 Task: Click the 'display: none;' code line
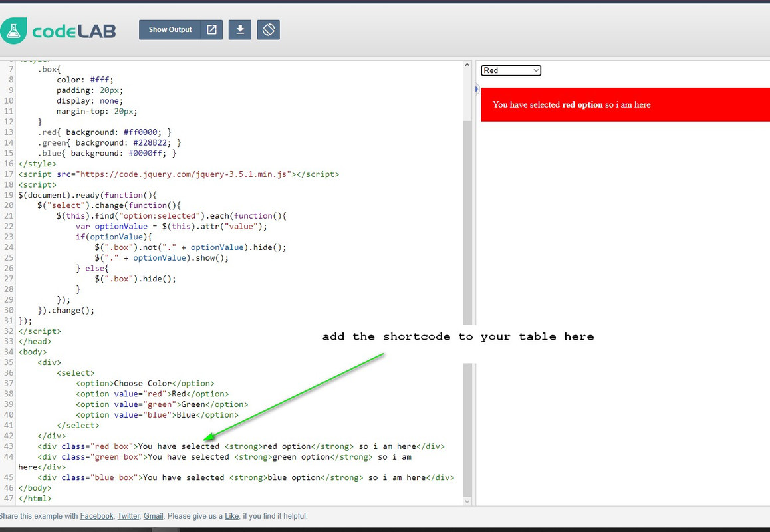(90, 100)
